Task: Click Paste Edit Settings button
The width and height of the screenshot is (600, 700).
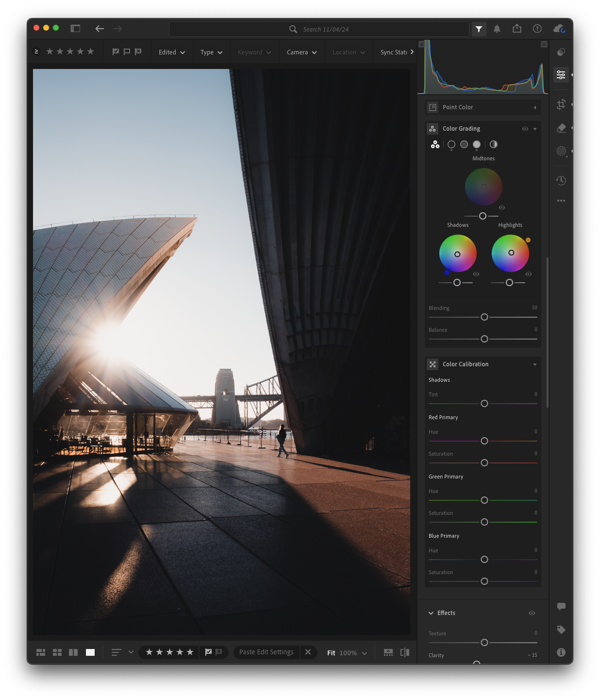Action: (267, 652)
